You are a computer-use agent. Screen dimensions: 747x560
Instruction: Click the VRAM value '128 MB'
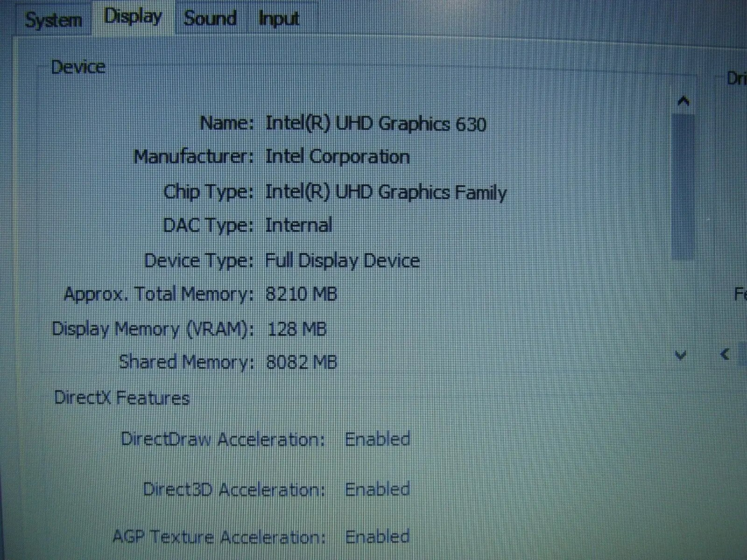pos(297,329)
